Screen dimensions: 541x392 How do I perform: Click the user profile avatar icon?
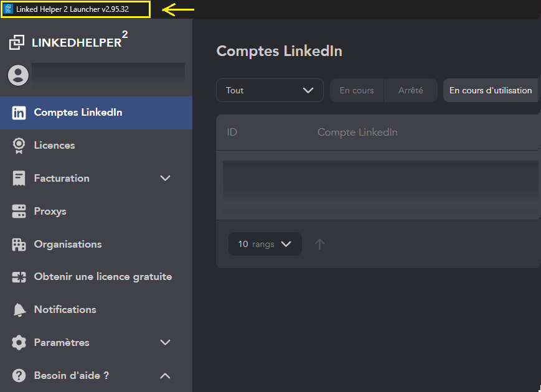click(x=19, y=75)
